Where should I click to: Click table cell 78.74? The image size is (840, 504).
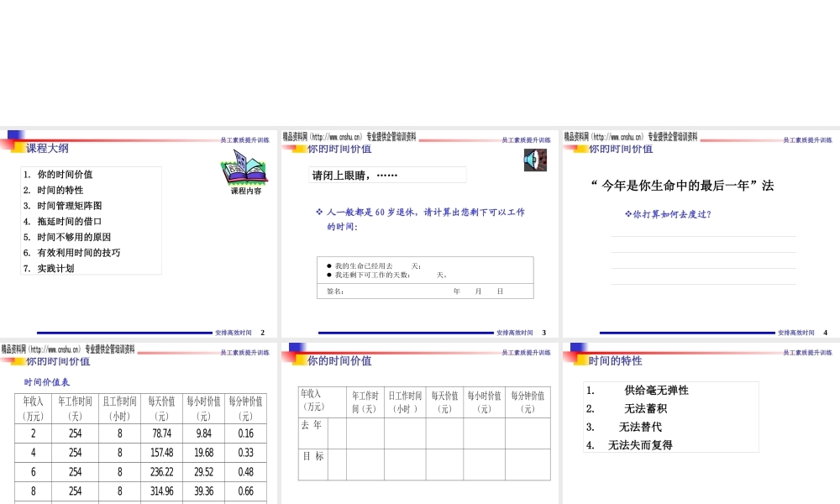pos(162,433)
